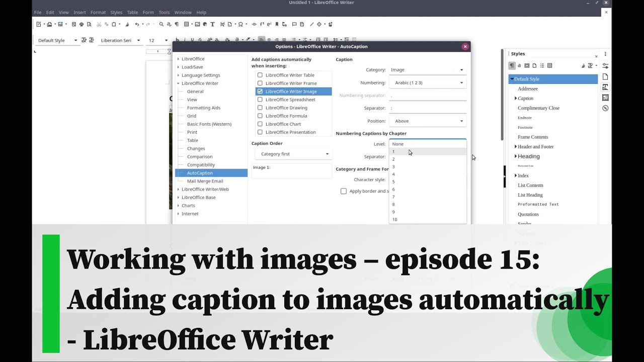This screenshot has width=644, height=362.
Task: Enable LibreOffice Formula caption checkbox
Action: pyautogui.click(x=260, y=116)
